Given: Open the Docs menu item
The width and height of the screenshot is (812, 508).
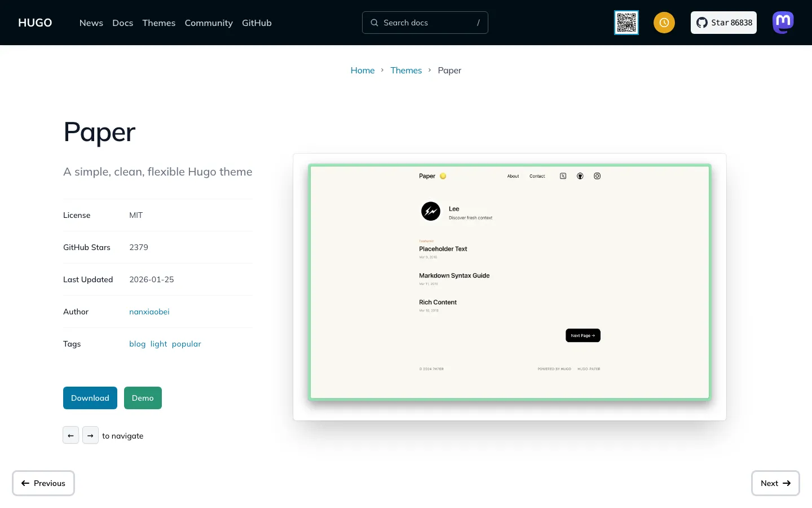Looking at the screenshot, I should (x=123, y=23).
